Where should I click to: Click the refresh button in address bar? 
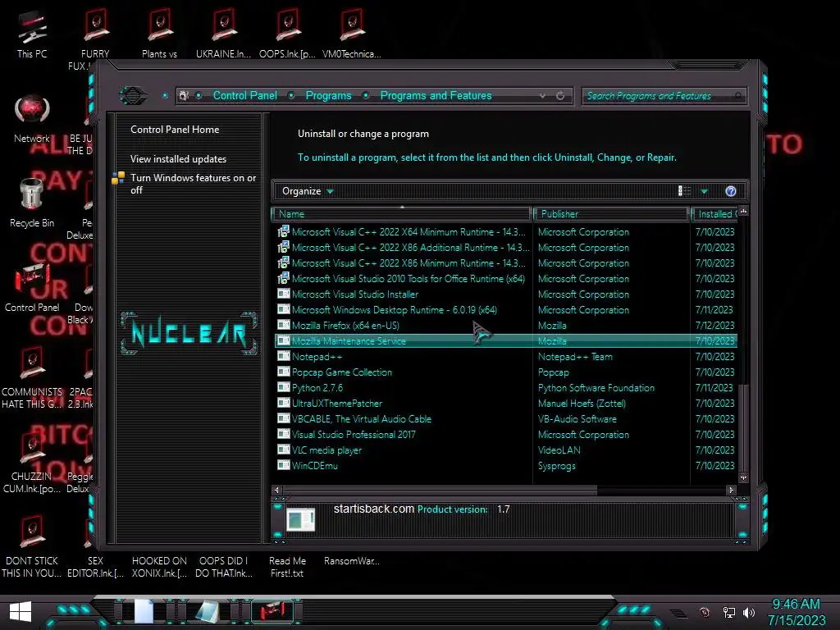(560, 95)
